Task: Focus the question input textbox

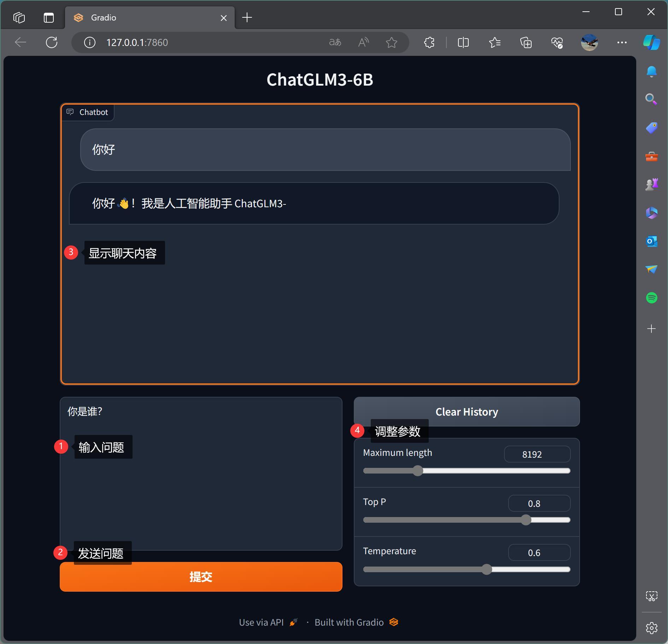Action: (201, 474)
